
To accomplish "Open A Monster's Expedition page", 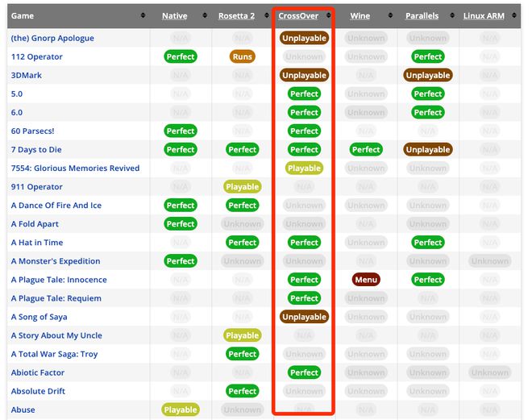I will point(56,261).
